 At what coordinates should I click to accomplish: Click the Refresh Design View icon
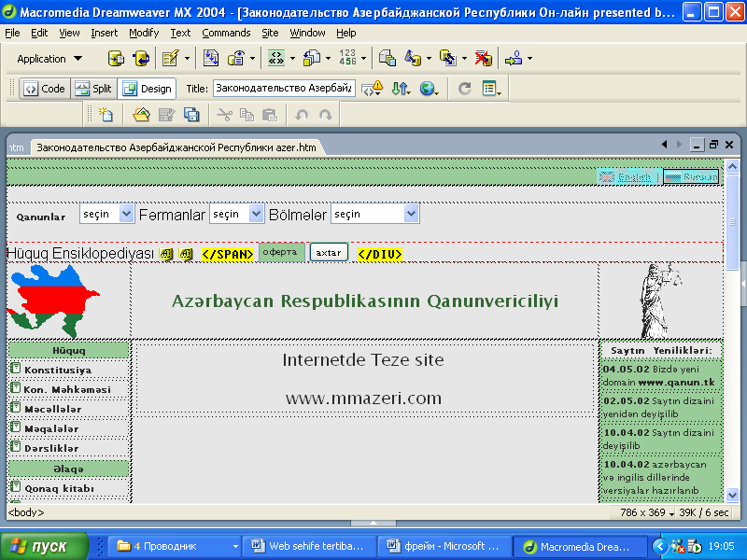464,88
